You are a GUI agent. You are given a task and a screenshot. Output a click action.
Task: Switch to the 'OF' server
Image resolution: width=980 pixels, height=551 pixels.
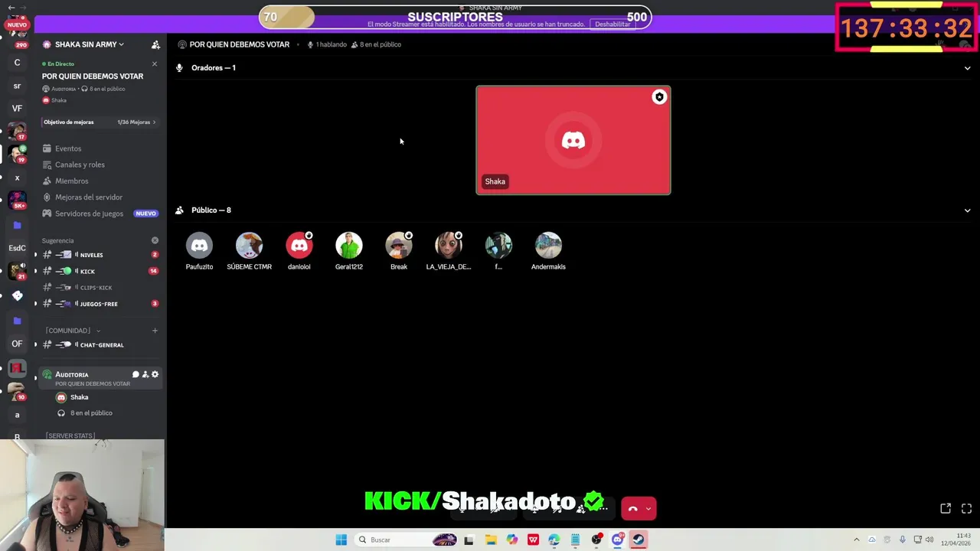click(x=17, y=344)
